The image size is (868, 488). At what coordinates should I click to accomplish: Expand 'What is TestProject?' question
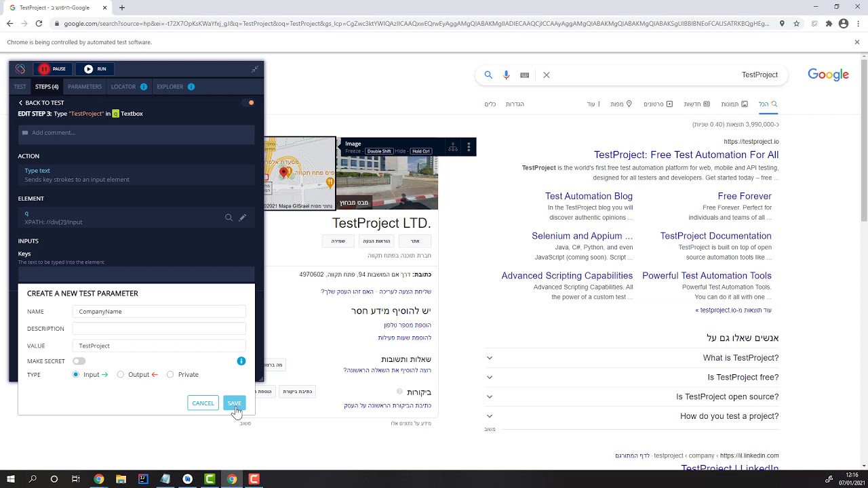click(x=633, y=358)
